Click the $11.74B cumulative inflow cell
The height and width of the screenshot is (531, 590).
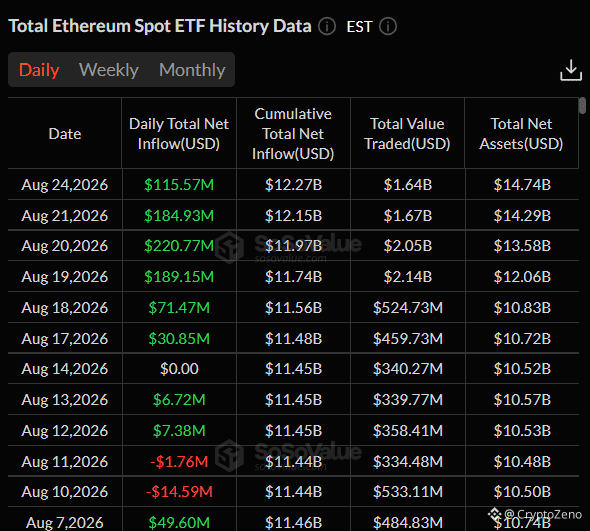point(293,277)
